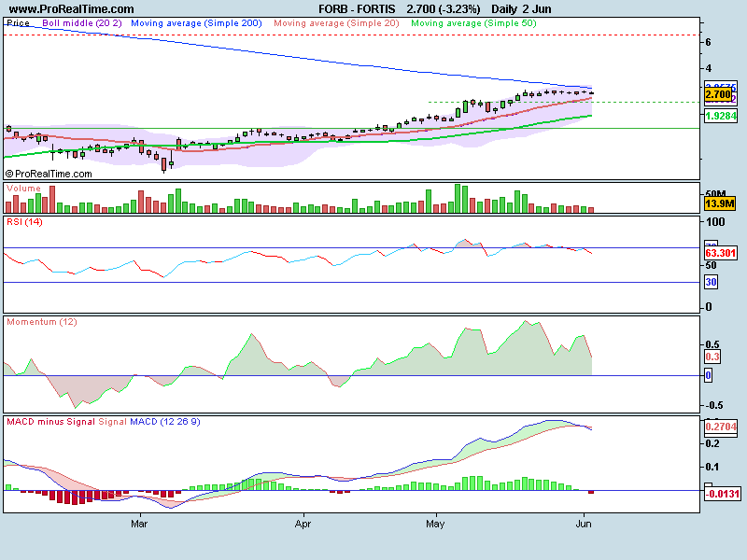Click the RSI axis label 50
The width and height of the screenshot is (747, 560).
[x=711, y=265]
